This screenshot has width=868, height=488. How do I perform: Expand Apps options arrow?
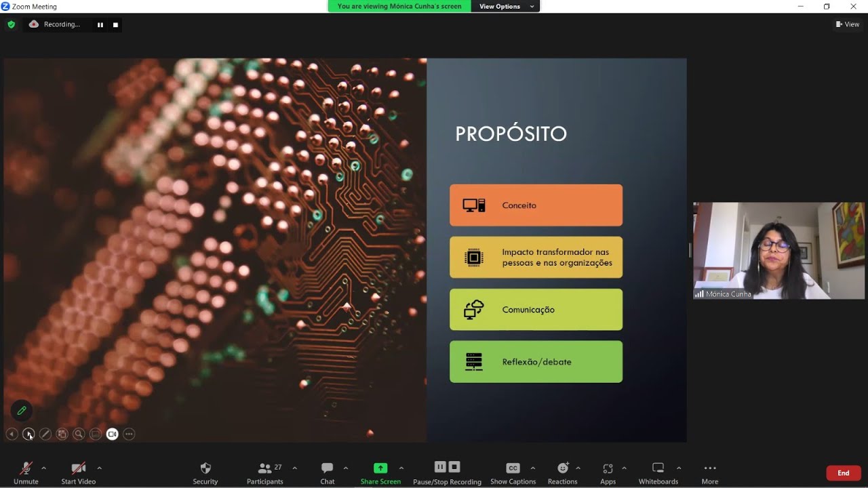pyautogui.click(x=624, y=468)
